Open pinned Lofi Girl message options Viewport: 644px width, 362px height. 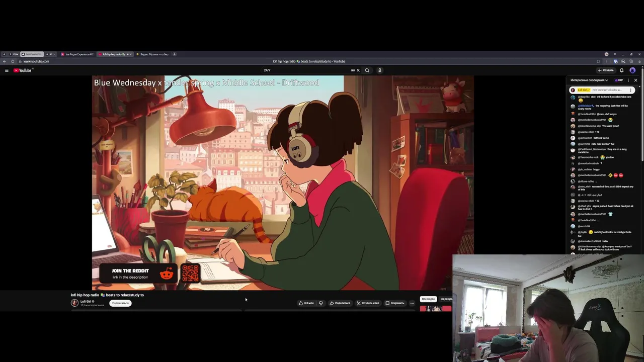coord(630,90)
